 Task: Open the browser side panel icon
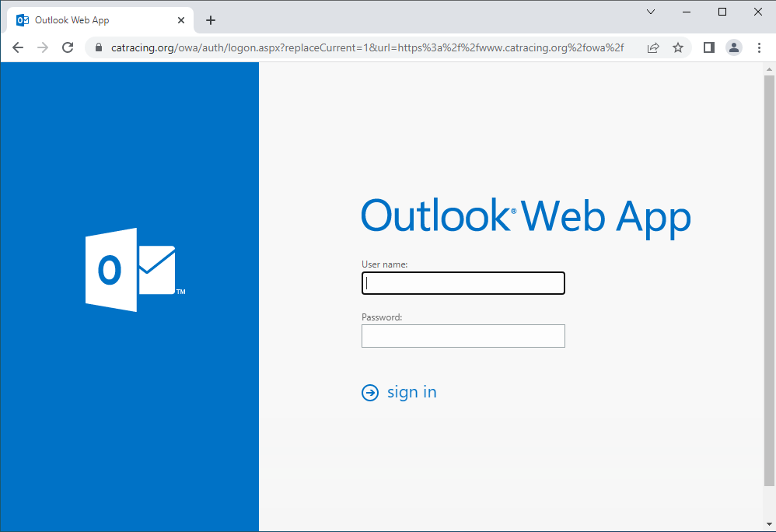coord(708,47)
